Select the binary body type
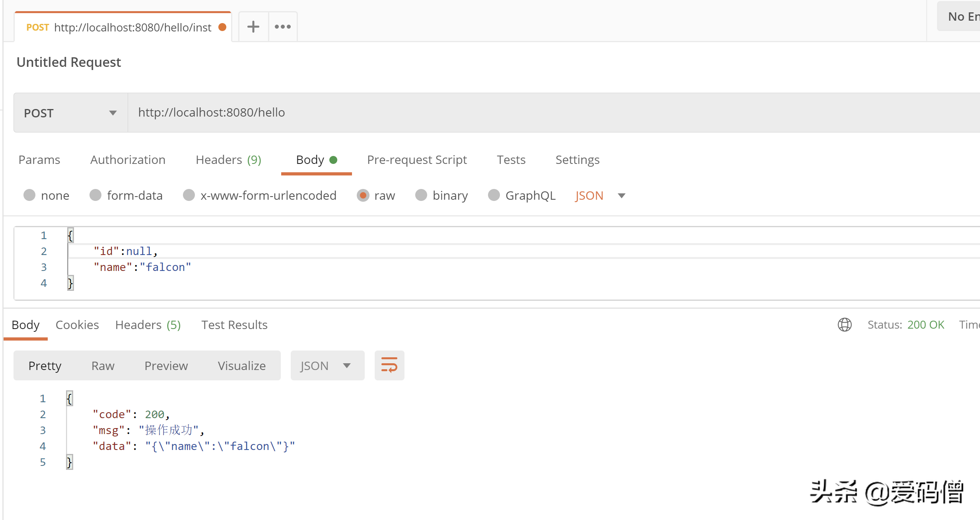980x520 pixels. 421,195
